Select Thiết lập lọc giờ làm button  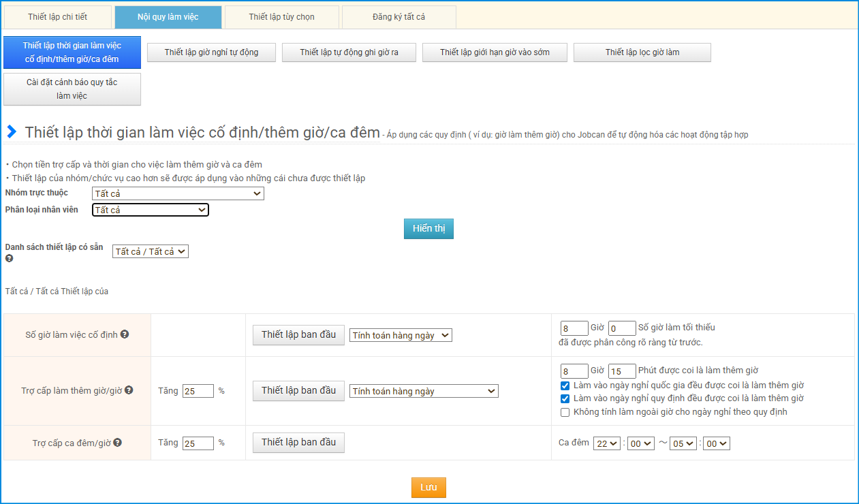642,52
